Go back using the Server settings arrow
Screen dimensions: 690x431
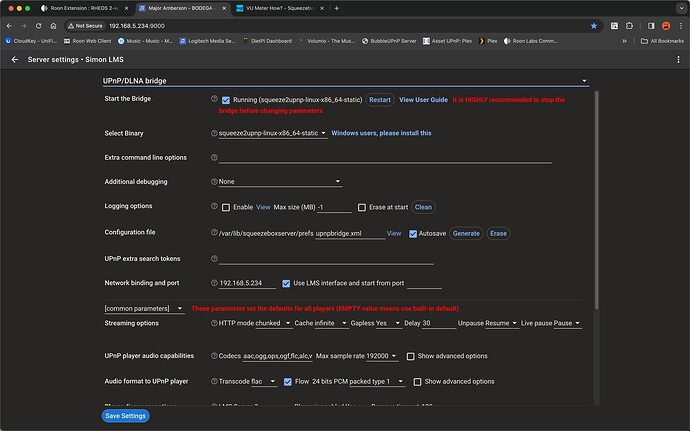15,59
